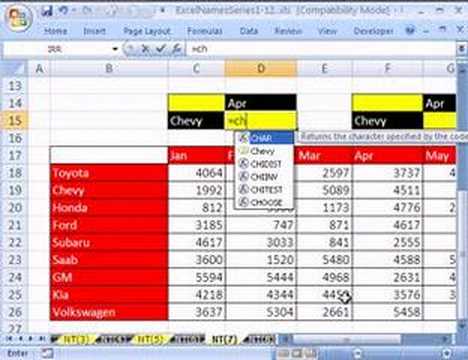Select the cell with value 3033
This screenshot has height=360, width=468.
261,242
